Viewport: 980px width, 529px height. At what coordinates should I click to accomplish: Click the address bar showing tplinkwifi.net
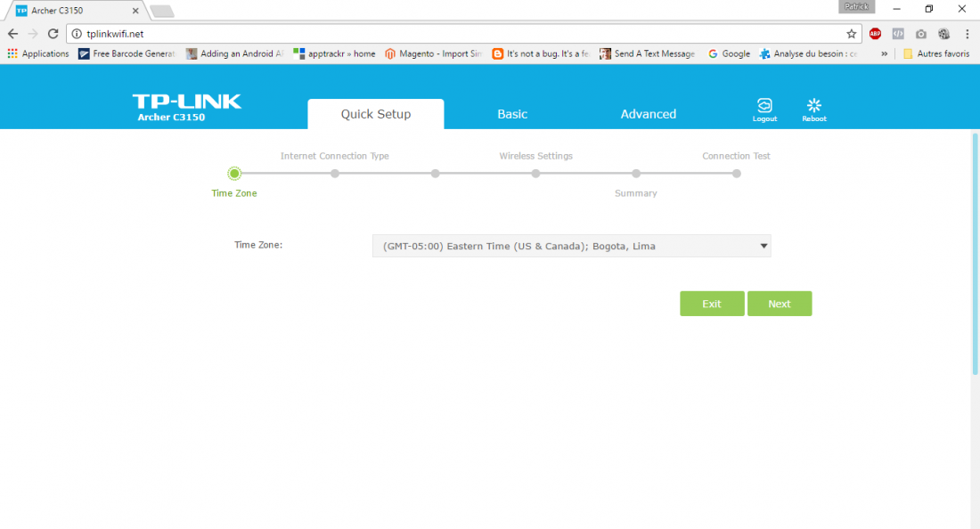tap(445, 34)
